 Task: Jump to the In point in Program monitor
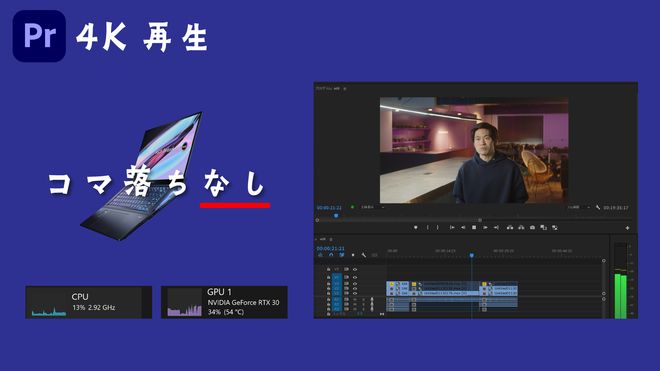452,227
